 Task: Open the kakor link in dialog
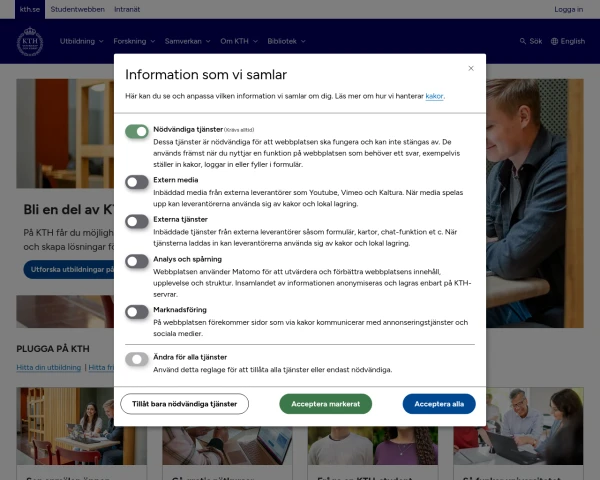coord(434,96)
